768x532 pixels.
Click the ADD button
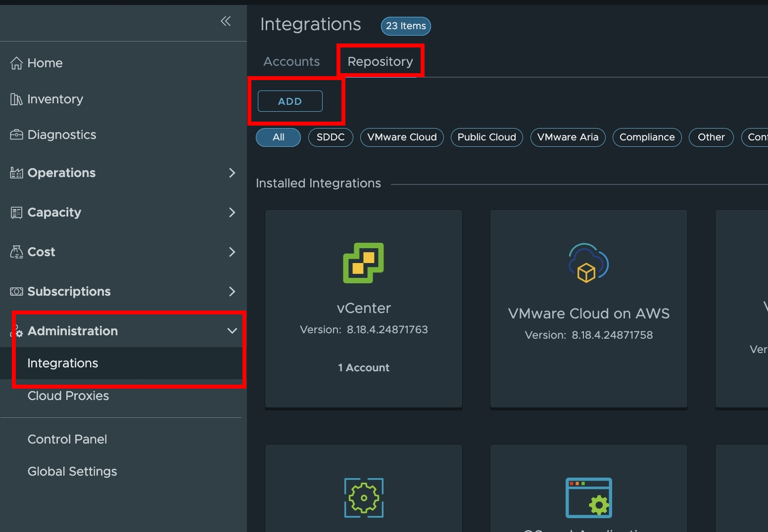tap(290, 101)
